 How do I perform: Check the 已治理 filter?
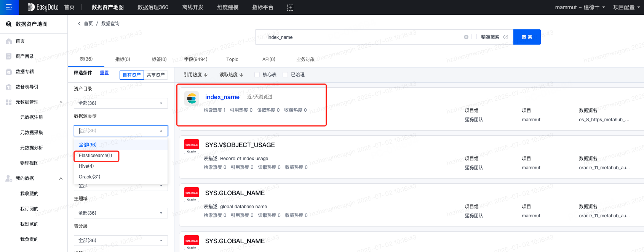tap(285, 75)
